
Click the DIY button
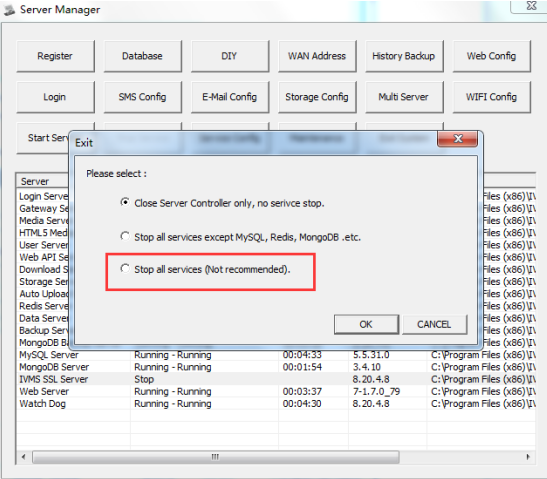pos(230,56)
